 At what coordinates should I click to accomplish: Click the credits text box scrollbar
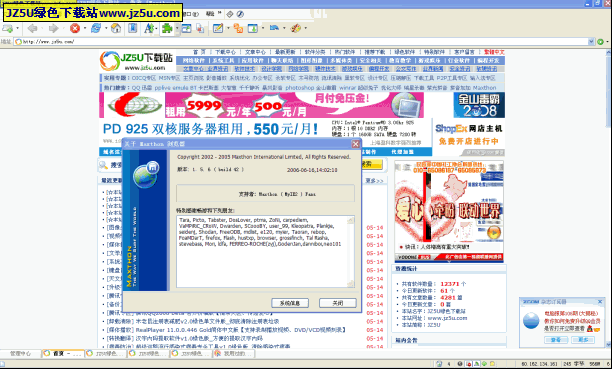[350, 252]
